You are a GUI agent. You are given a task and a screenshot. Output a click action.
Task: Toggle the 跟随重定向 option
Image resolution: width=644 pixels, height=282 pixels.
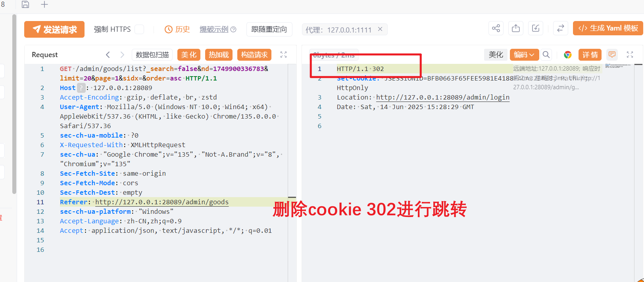click(x=269, y=29)
